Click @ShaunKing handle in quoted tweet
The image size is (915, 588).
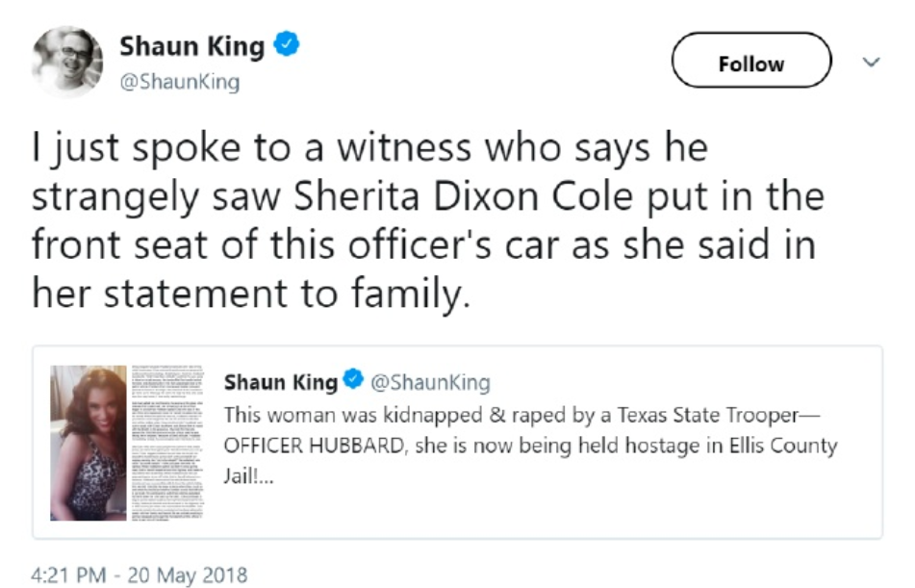pyautogui.click(x=431, y=382)
